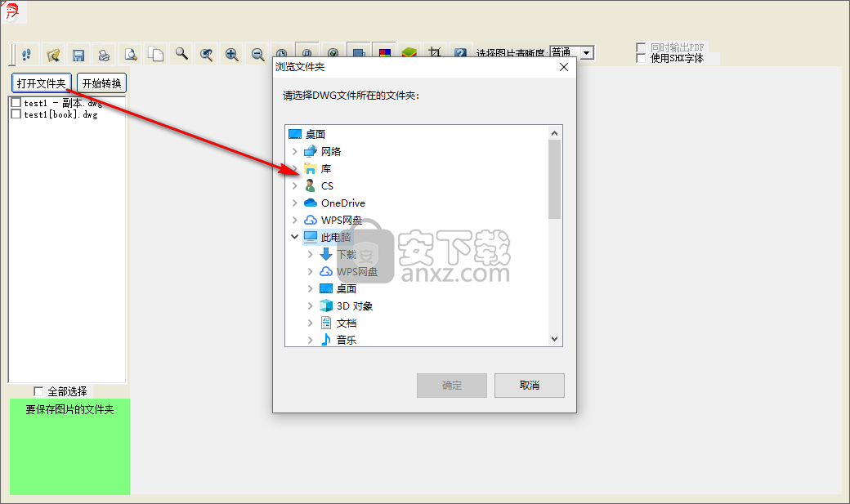Viewport: 850px width, 504px height.
Task: Click the OneDrive cloud icon
Action: tap(310, 203)
